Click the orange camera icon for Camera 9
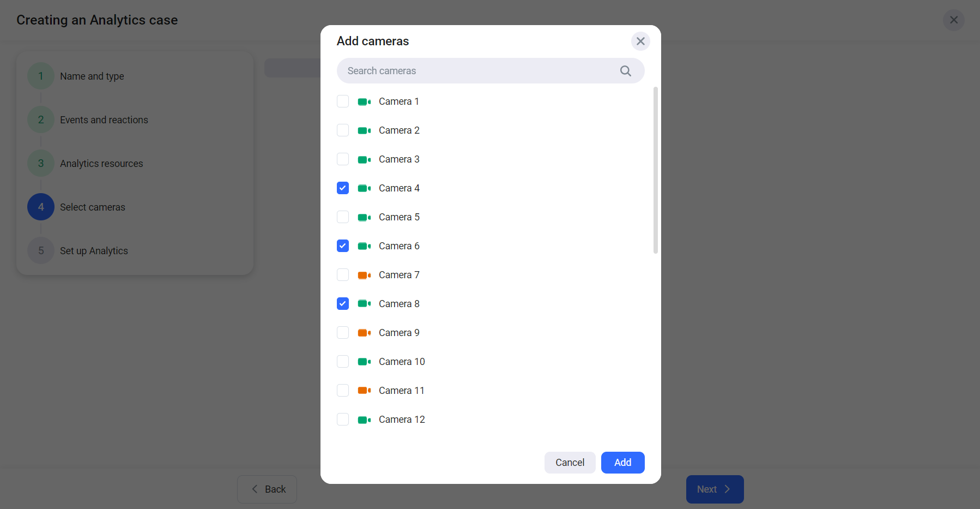Image resolution: width=980 pixels, height=509 pixels. tap(364, 333)
